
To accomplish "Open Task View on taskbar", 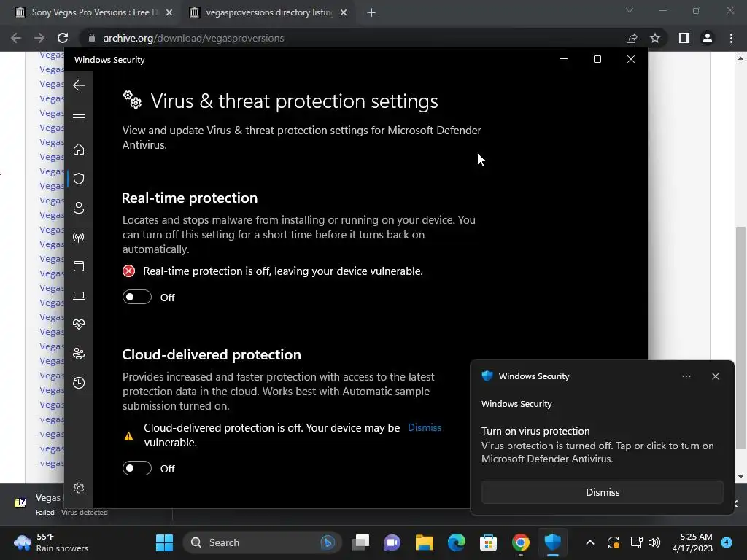I will (360, 542).
